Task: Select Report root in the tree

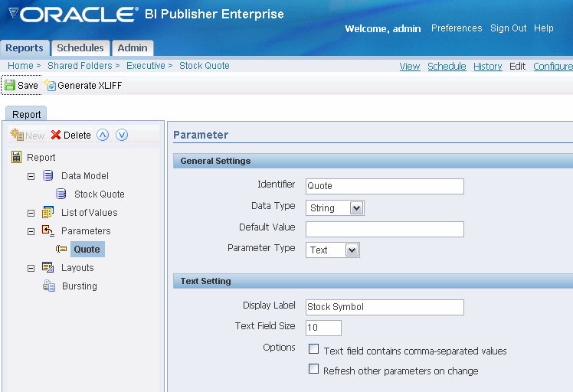Action: 41,158
